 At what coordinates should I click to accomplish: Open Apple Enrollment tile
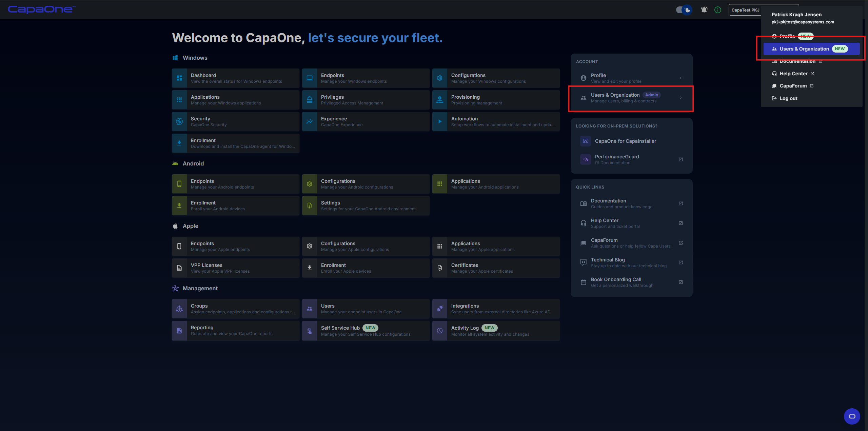(x=366, y=268)
